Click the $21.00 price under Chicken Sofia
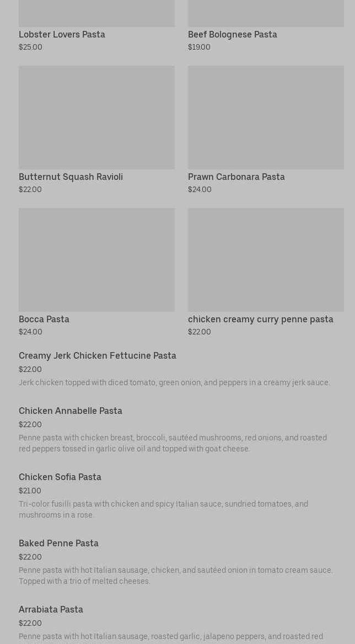Screen dimensions: 355x644 point(30,491)
